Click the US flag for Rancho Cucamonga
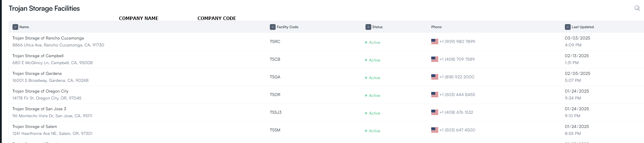 tap(434, 41)
